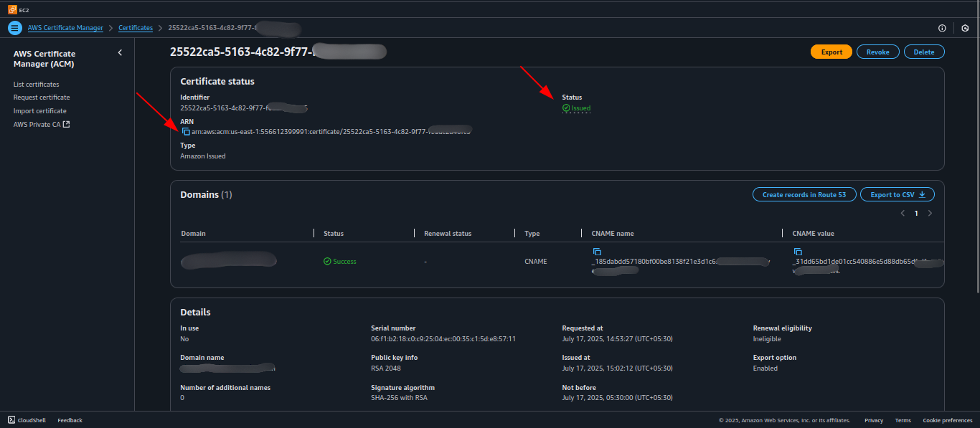This screenshot has width=980, height=428.
Task: Click the Revoke button
Action: [878, 52]
